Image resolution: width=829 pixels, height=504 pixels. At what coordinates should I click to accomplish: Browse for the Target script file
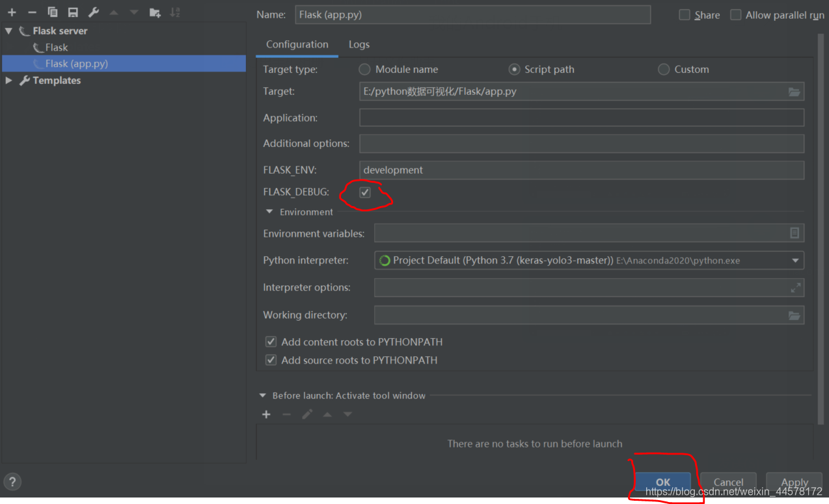794,92
